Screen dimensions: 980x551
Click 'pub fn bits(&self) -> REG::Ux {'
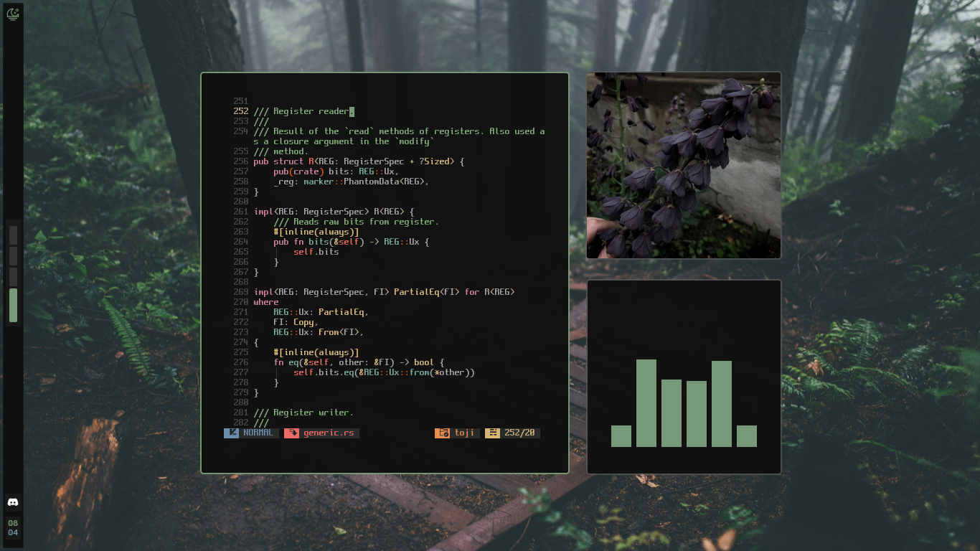coord(351,242)
